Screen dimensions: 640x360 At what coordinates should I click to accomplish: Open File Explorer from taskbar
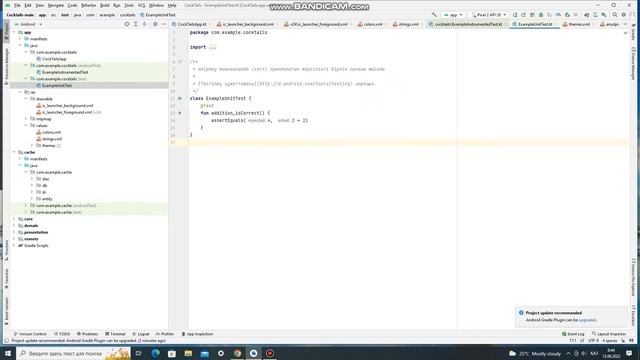coord(188,353)
